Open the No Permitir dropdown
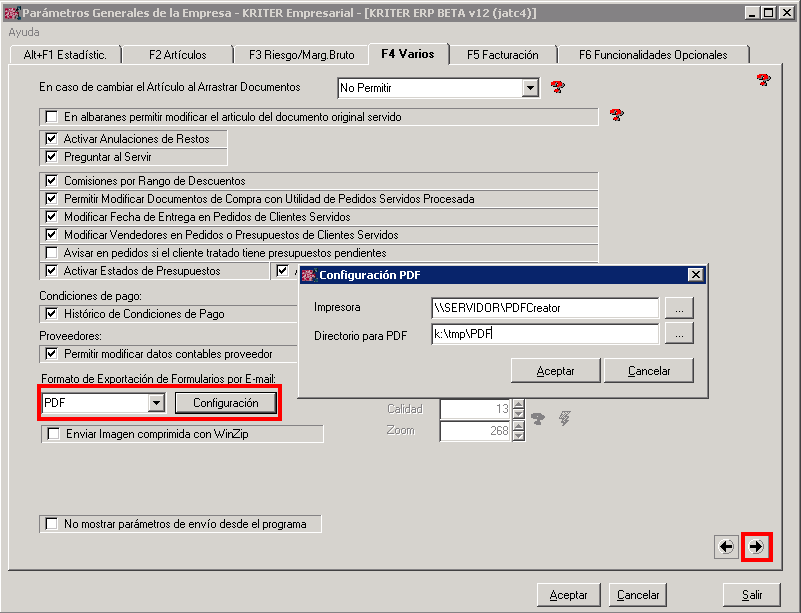 [x=530, y=88]
